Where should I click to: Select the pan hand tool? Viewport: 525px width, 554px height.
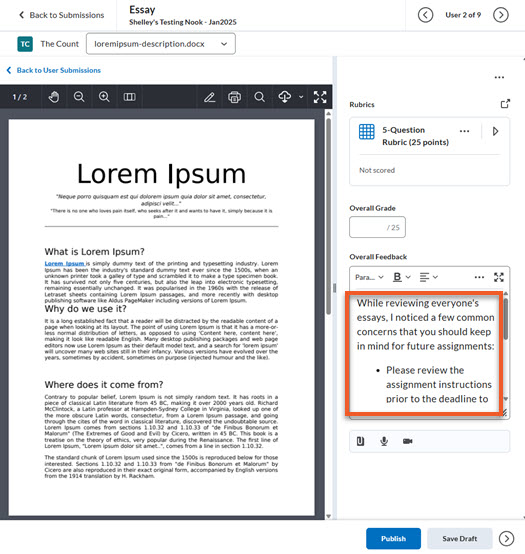[54, 97]
